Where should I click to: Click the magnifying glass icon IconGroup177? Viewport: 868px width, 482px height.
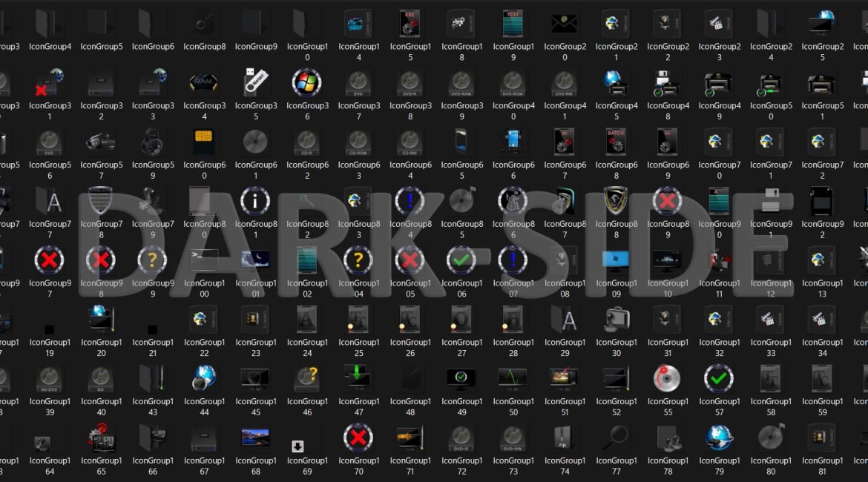pos(616,438)
